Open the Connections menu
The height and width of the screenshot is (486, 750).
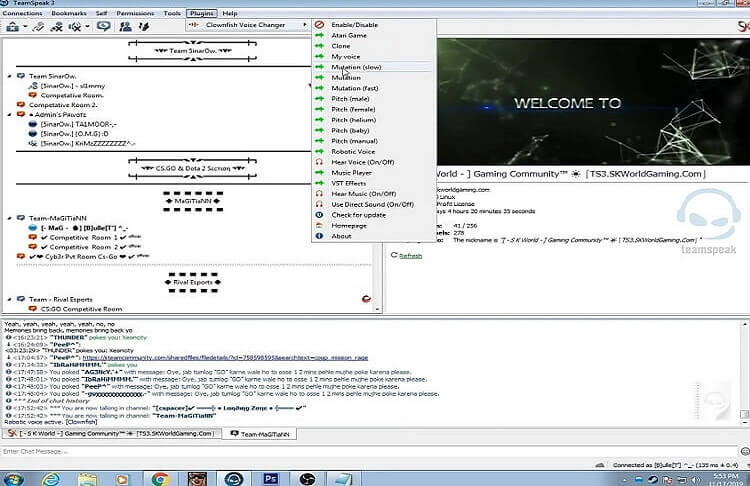point(22,13)
